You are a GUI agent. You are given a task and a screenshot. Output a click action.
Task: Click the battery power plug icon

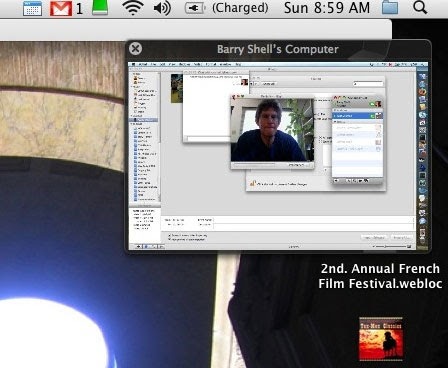195,8
